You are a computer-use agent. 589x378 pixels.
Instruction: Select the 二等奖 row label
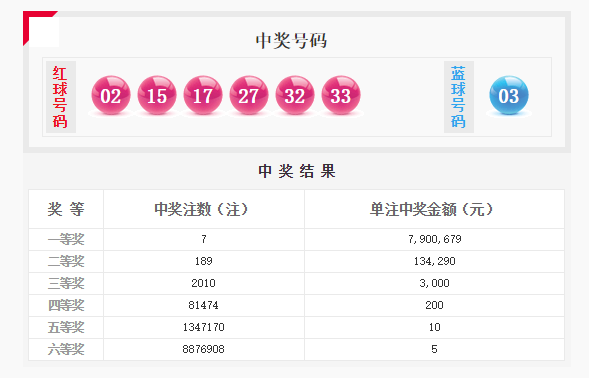click(66, 261)
